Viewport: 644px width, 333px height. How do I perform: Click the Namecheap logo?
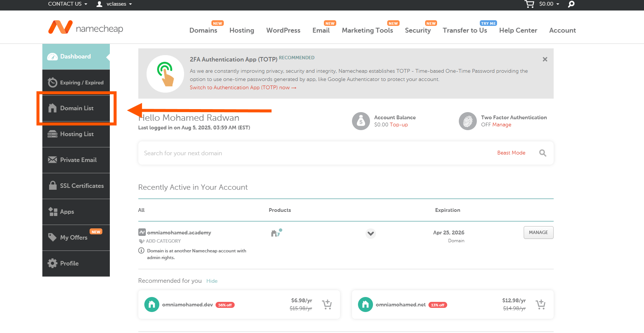85,27
